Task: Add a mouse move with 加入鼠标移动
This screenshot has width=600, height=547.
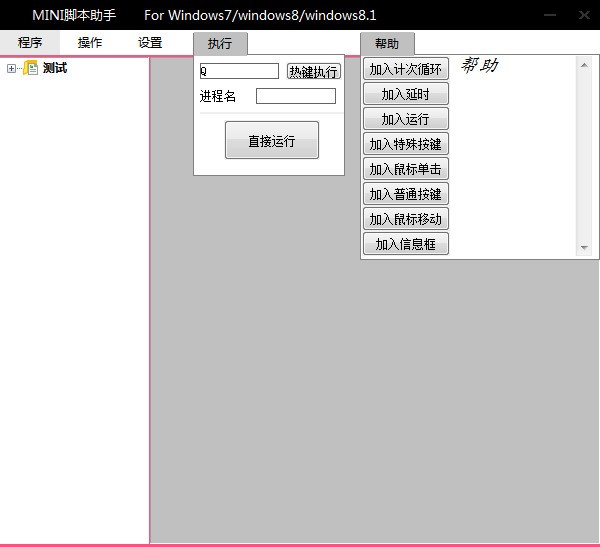Action: tap(405, 219)
